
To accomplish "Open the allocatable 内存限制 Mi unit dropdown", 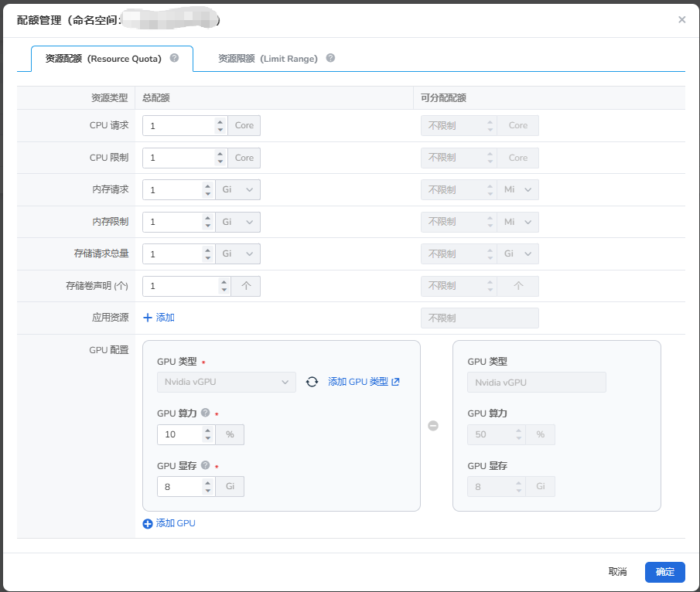I will [x=518, y=222].
